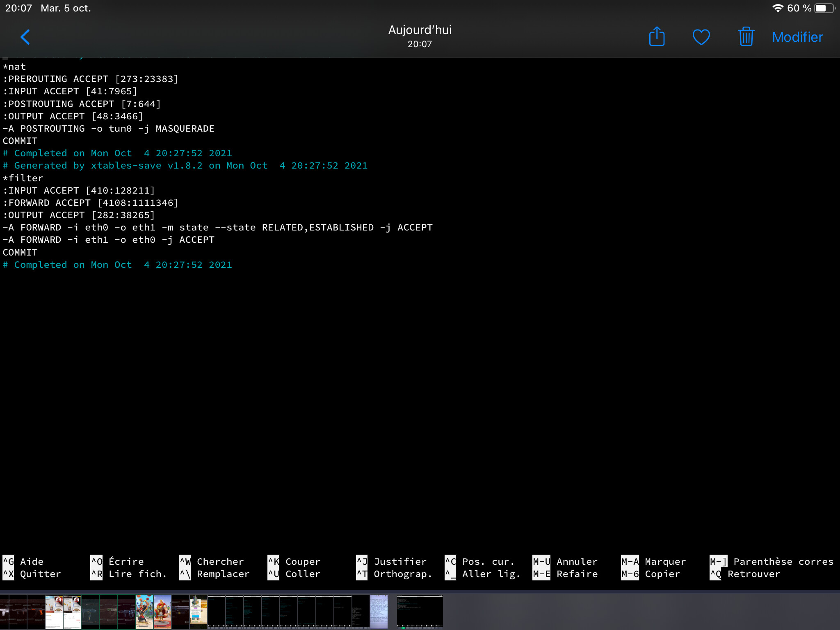
Task: Tap the ^K Couper shortcut label
Action: click(x=294, y=562)
